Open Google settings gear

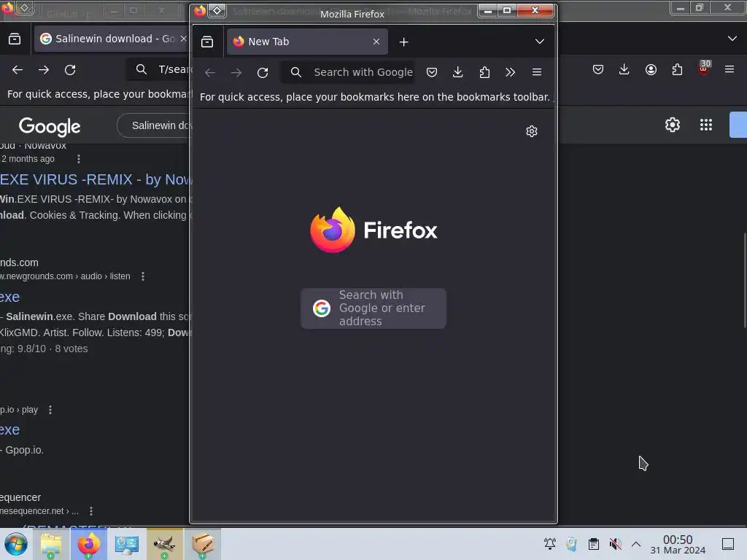pyautogui.click(x=672, y=125)
